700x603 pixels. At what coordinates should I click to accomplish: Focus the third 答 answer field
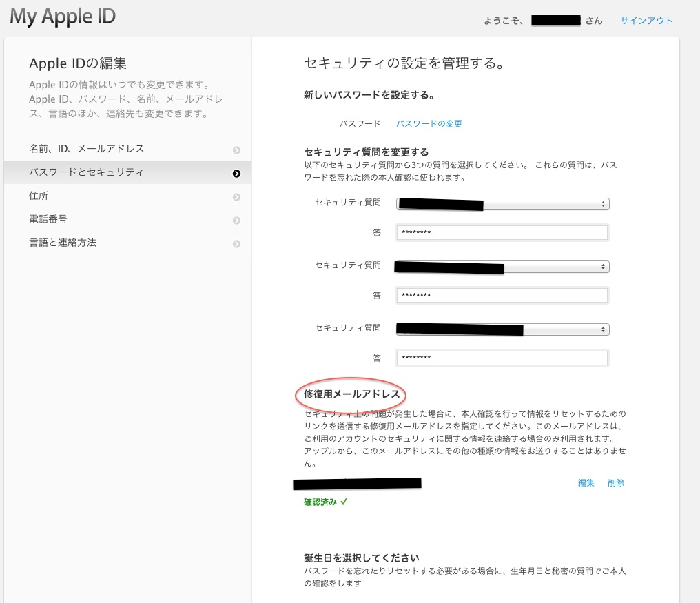coord(502,358)
